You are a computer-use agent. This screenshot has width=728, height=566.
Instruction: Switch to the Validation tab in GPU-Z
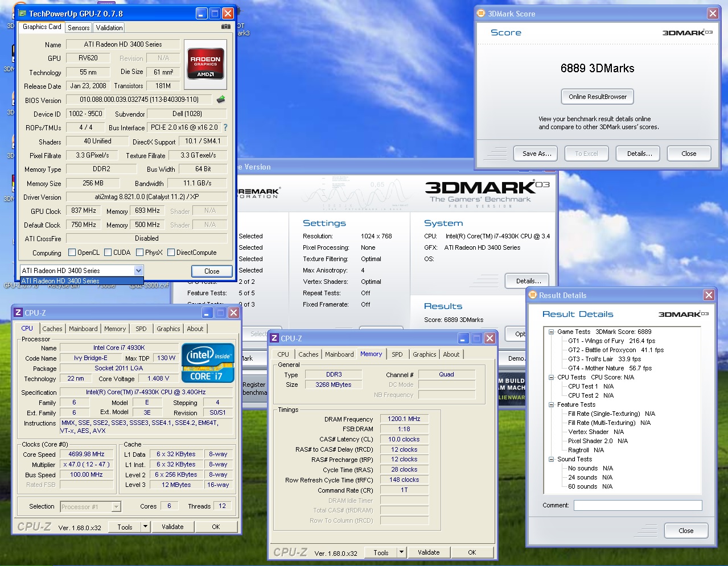(109, 27)
